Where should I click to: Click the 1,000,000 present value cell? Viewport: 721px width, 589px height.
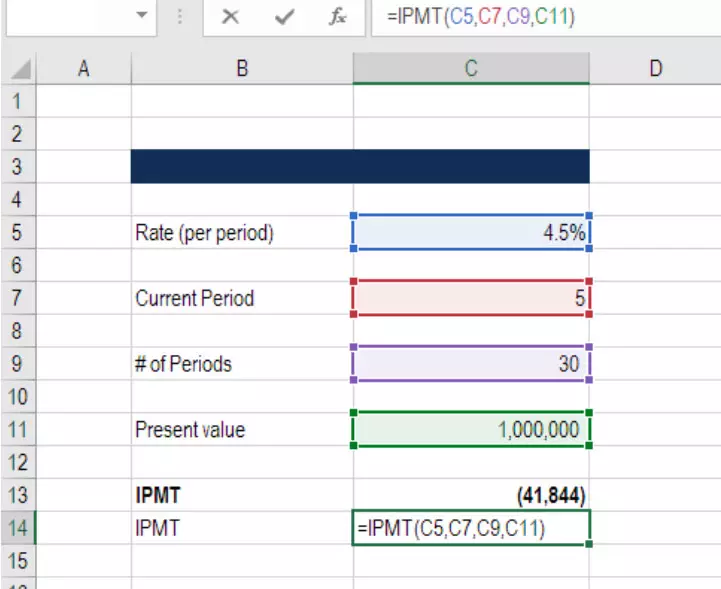click(x=471, y=429)
